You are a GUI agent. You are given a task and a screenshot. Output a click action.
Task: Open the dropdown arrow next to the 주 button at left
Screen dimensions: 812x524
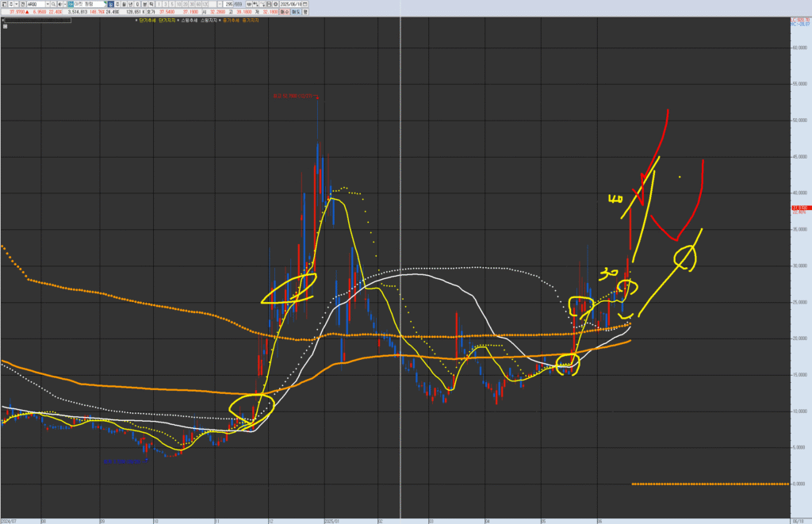tap(17, 4)
